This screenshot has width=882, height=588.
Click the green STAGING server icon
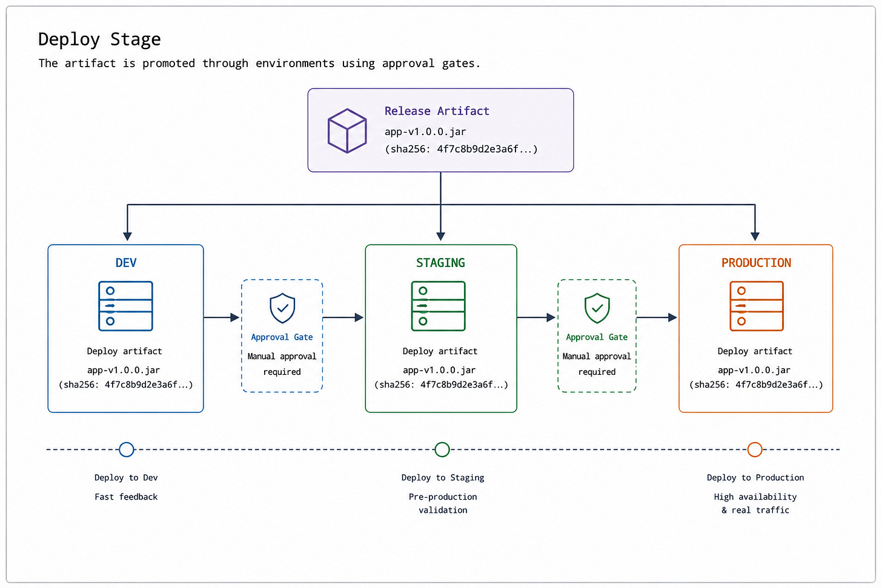(438, 306)
